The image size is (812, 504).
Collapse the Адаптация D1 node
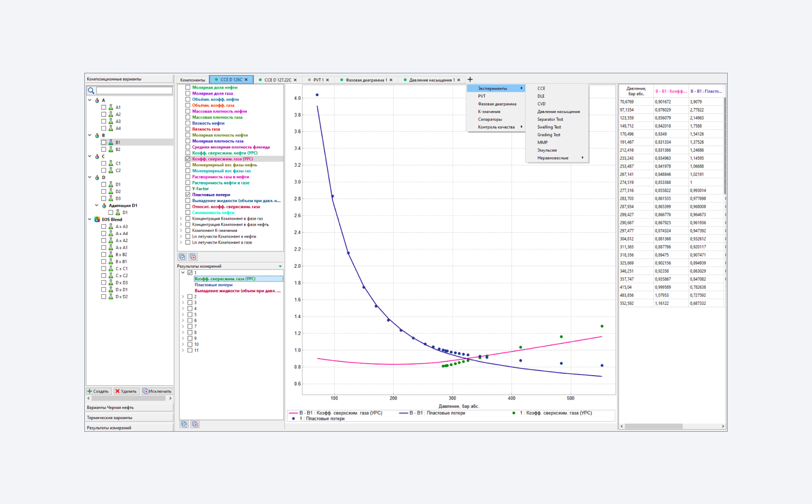tap(97, 206)
